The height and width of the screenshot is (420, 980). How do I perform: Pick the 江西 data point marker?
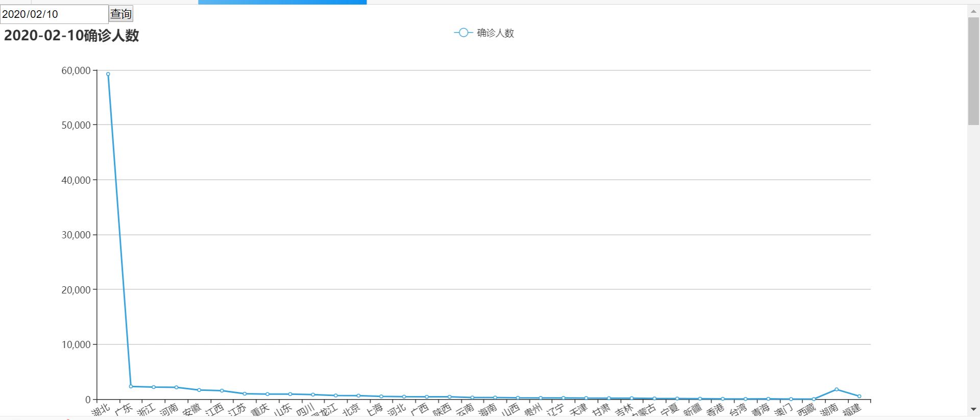[x=222, y=391]
